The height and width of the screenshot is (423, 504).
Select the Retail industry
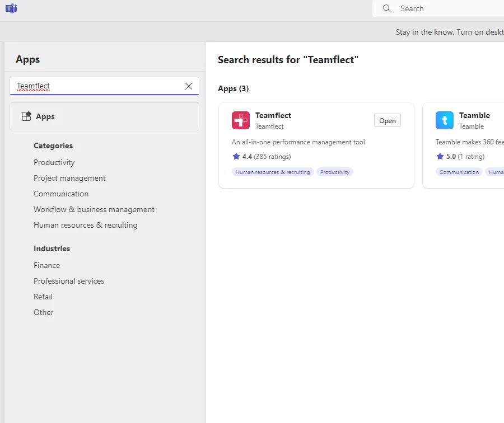pyautogui.click(x=43, y=297)
